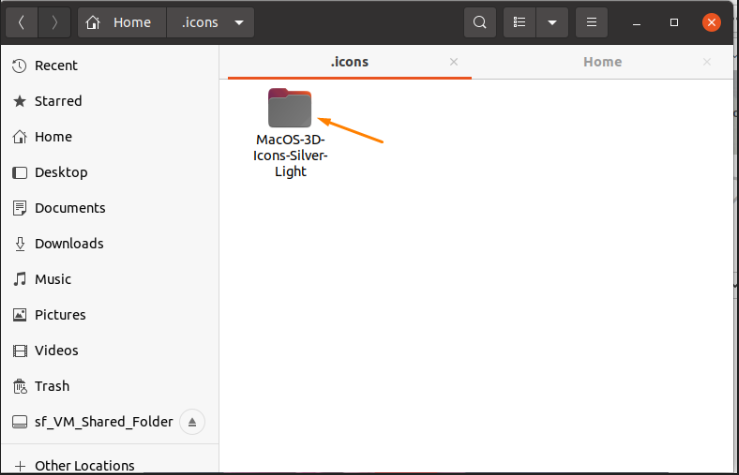Image resolution: width=739 pixels, height=475 pixels.
Task: Open Desktop in the sidebar
Action: 110,172
